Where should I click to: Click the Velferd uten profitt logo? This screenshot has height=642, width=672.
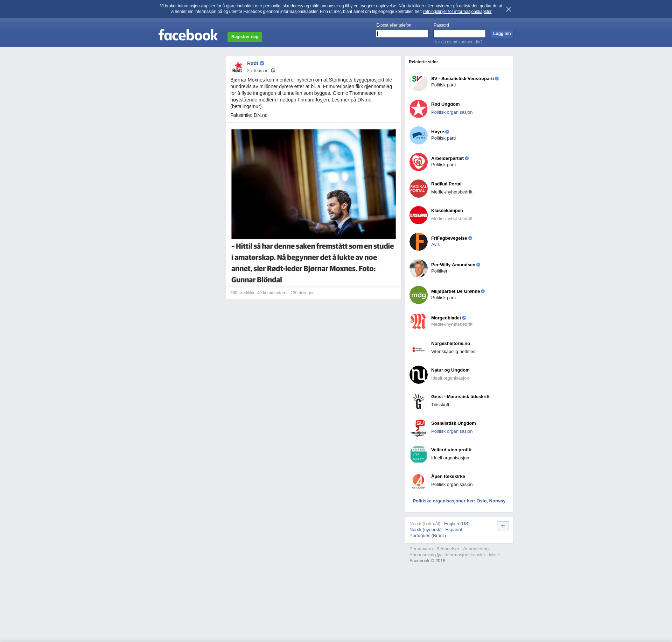(x=419, y=454)
